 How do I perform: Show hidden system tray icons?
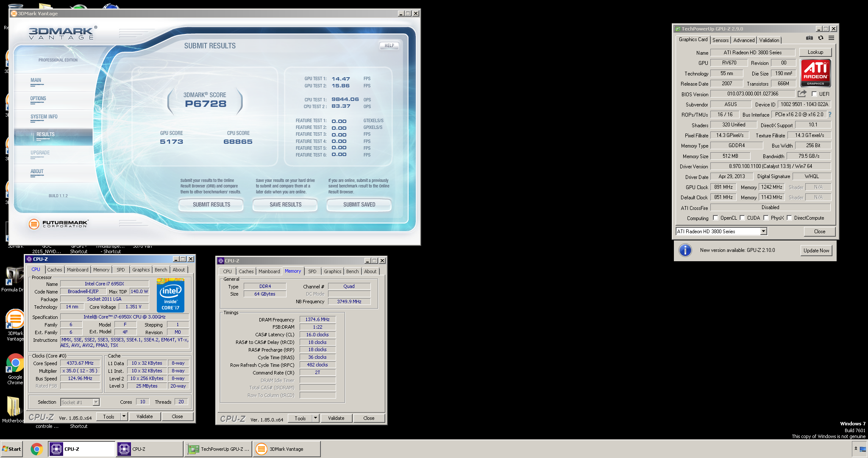[855, 449]
